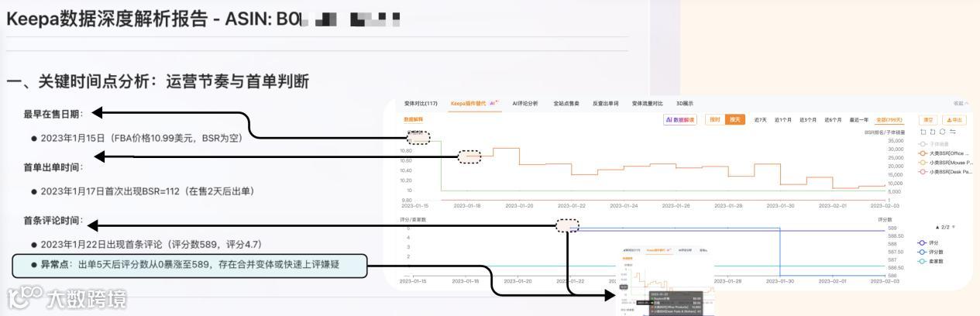Viewport: 980px width, 316px height.
Task: Switch chart granularity to 按时
Action: coord(715,120)
